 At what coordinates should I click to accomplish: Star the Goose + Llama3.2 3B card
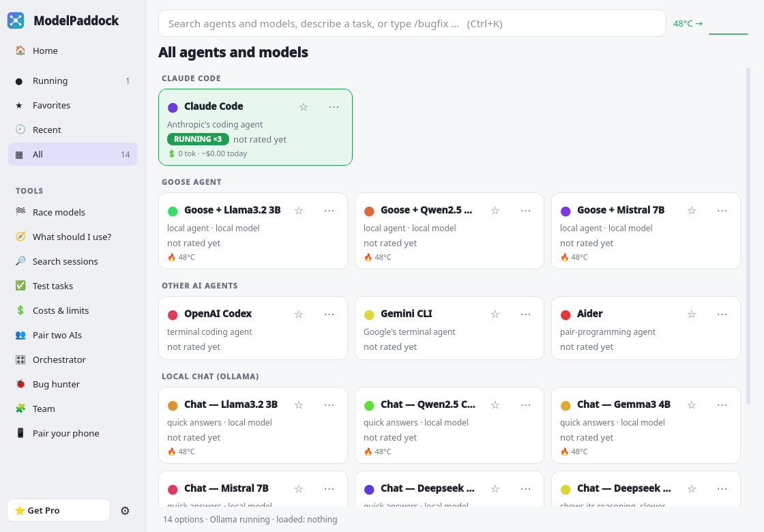[299, 211]
